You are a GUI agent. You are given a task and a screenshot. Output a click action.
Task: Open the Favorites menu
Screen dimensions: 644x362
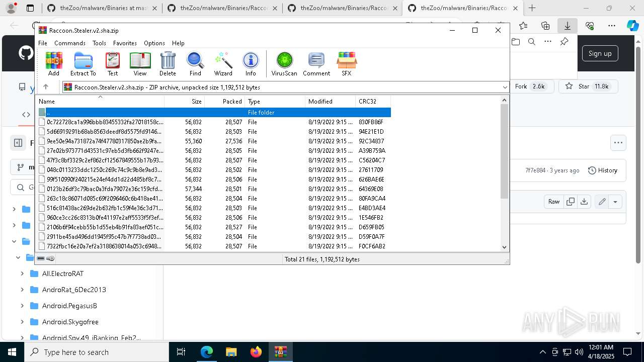click(x=125, y=43)
